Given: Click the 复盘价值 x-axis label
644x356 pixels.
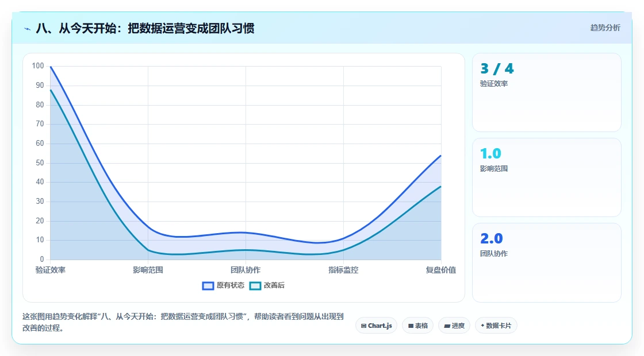Looking at the screenshot, I should (440, 270).
